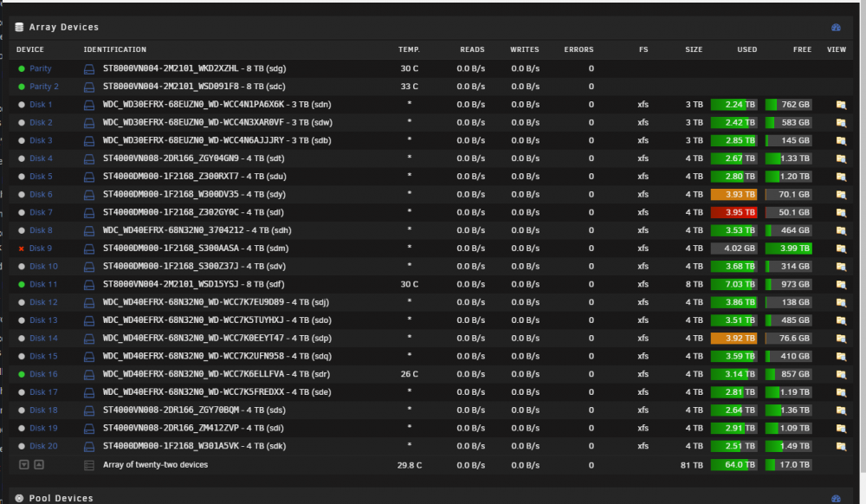
Task: Browse Disk 2 contents folder icon
Action: click(841, 123)
